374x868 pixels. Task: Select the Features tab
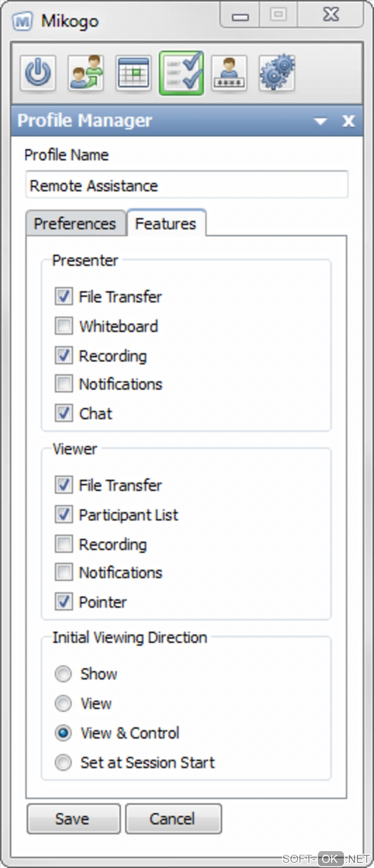click(165, 223)
